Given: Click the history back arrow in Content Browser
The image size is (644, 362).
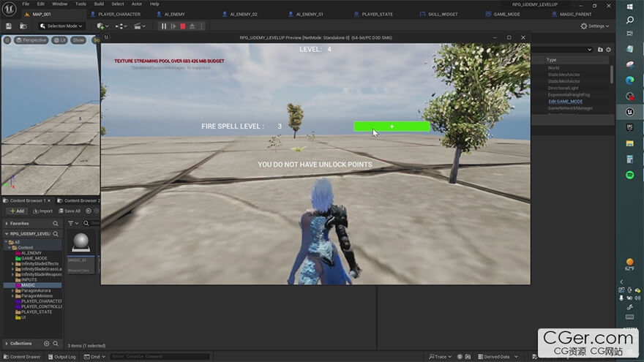Looking at the screenshot, I should pos(89,211).
